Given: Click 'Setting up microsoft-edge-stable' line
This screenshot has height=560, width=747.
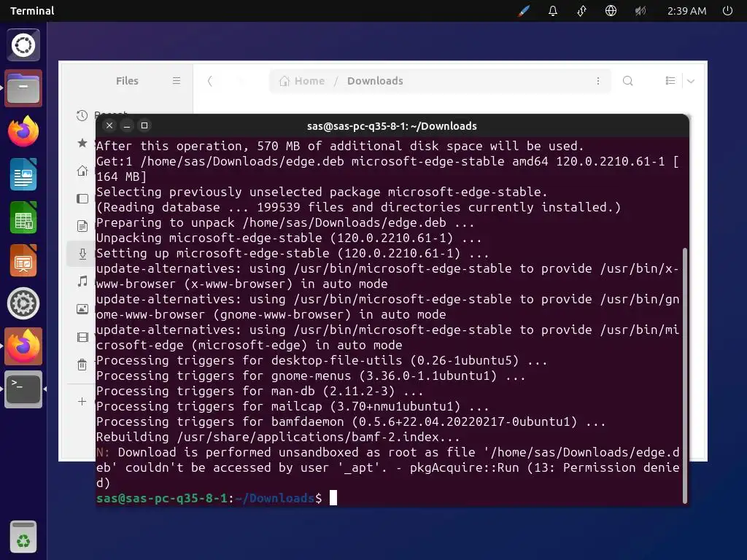Looking at the screenshot, I should [x=293, y=253].
